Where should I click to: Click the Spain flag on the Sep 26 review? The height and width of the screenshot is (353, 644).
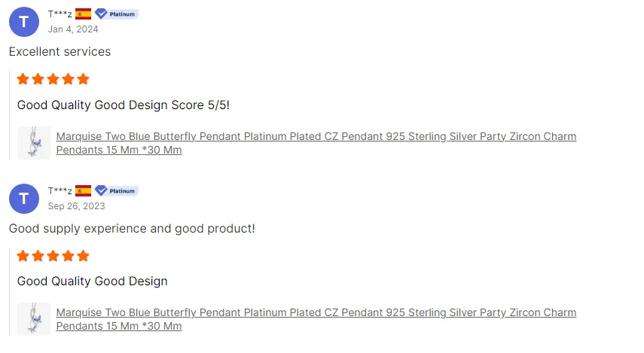pos(83,191)
